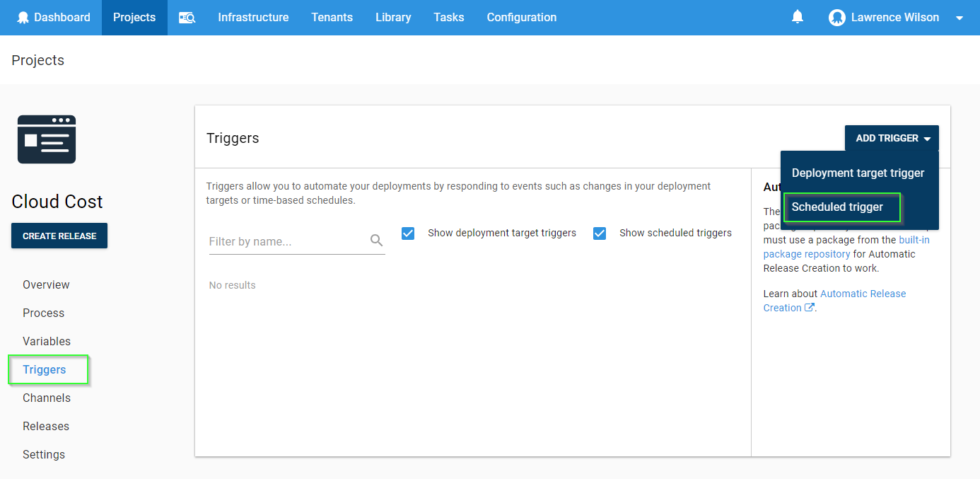
Task: Uncheck Show scheduled triggers
Action: tap(600, 233)
